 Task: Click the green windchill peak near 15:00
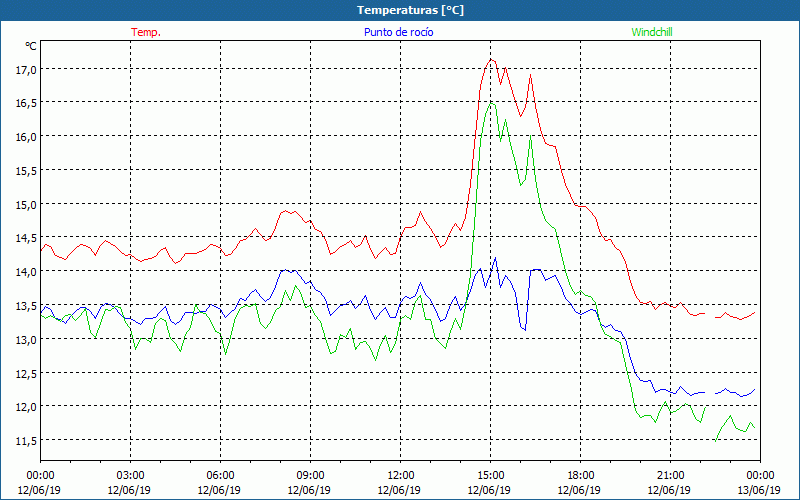[491, 103]
